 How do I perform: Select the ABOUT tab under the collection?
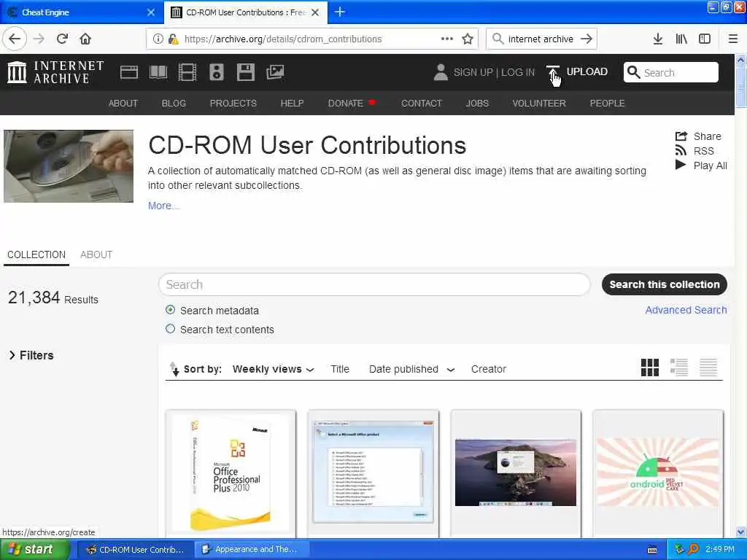(x=96, y=254)
